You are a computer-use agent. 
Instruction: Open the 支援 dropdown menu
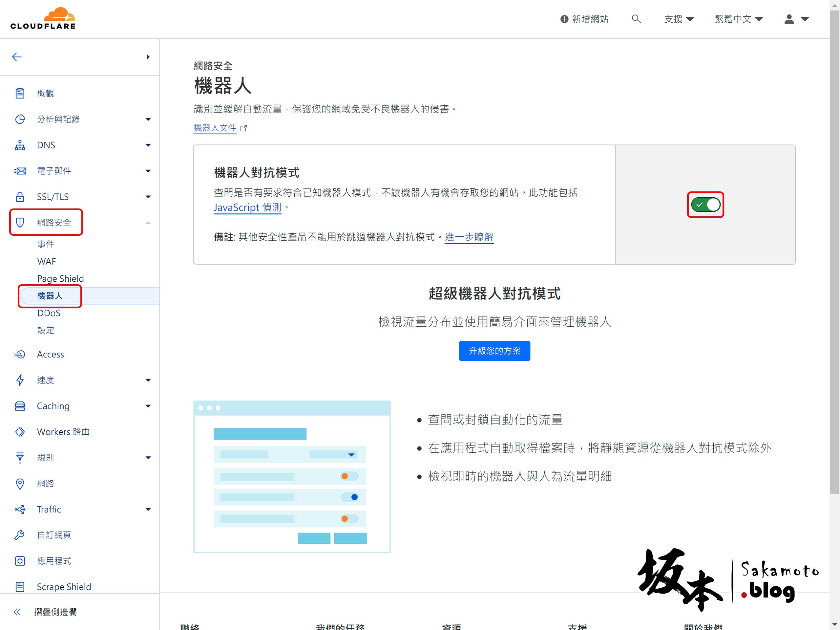(x=679, y=19)
